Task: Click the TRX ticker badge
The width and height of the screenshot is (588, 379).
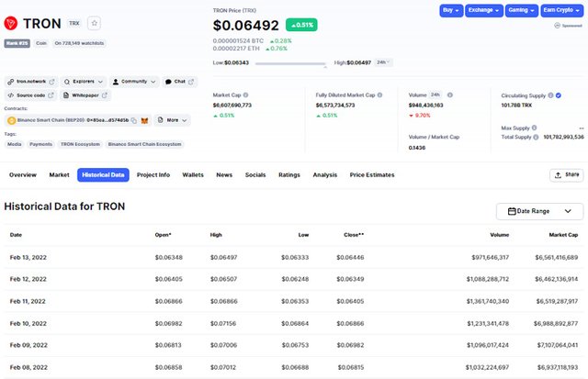Action: 74,23
